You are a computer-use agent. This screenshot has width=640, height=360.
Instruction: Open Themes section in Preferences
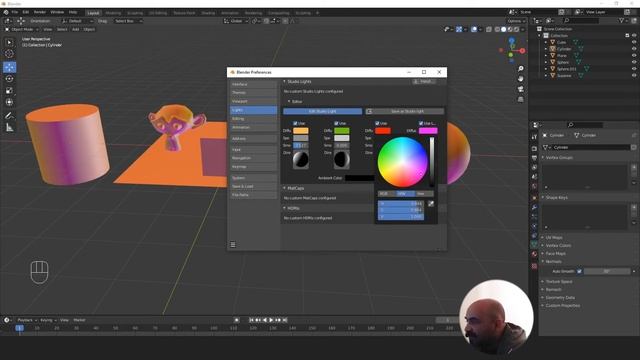pos(253,93)
